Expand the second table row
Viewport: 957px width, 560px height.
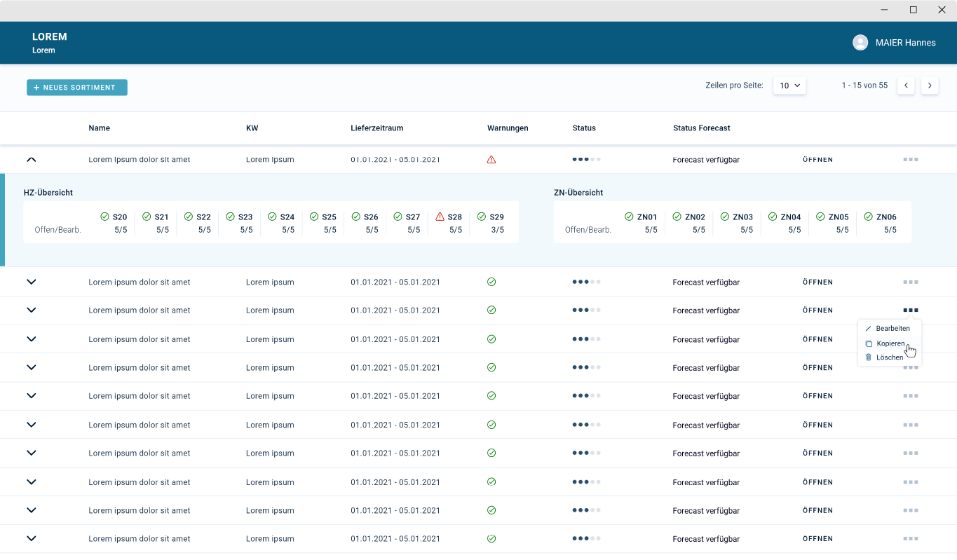(x=31, y=282)
